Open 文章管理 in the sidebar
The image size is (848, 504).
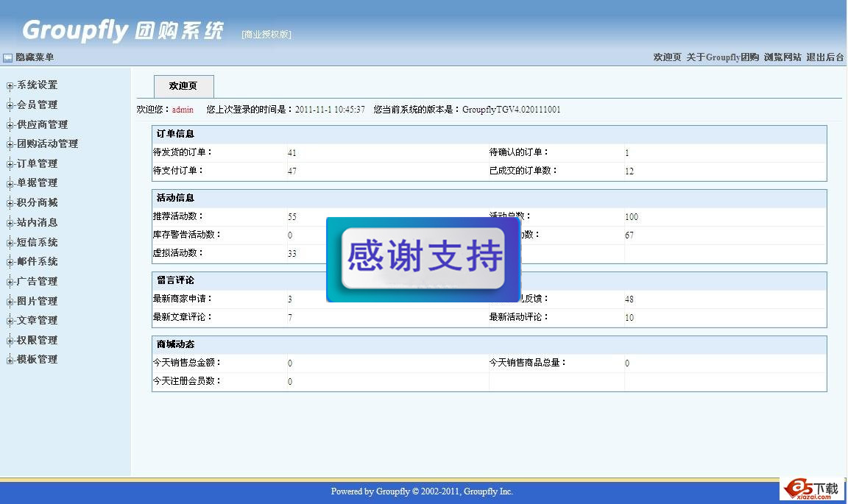[37, 320]
